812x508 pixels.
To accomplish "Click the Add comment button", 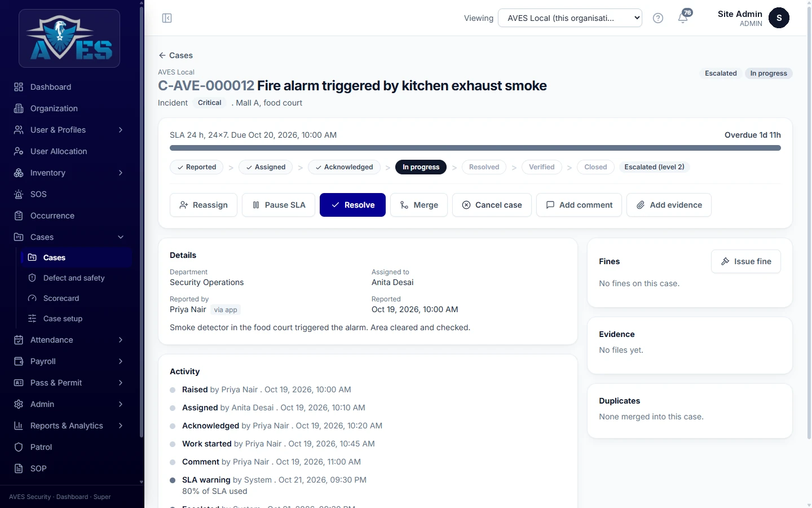I will click(x=579, y=205).
